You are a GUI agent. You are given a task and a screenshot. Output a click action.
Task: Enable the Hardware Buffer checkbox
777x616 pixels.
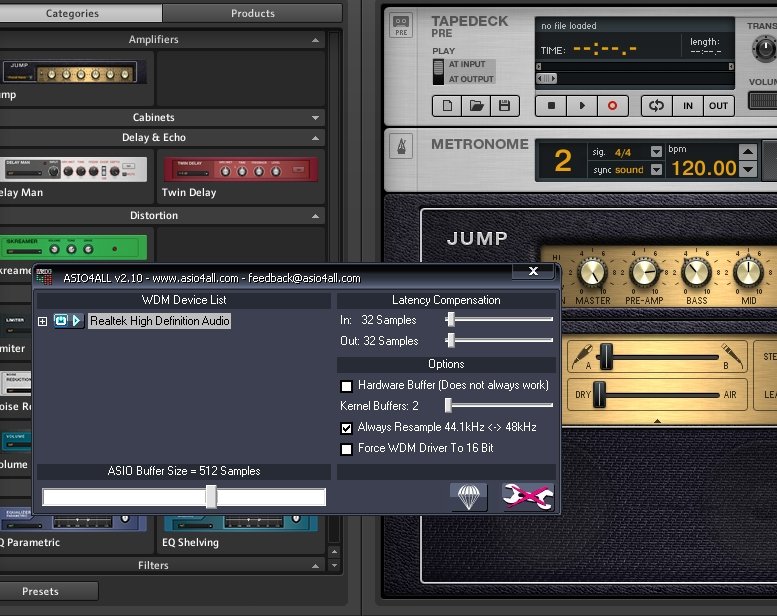[346, 386]
